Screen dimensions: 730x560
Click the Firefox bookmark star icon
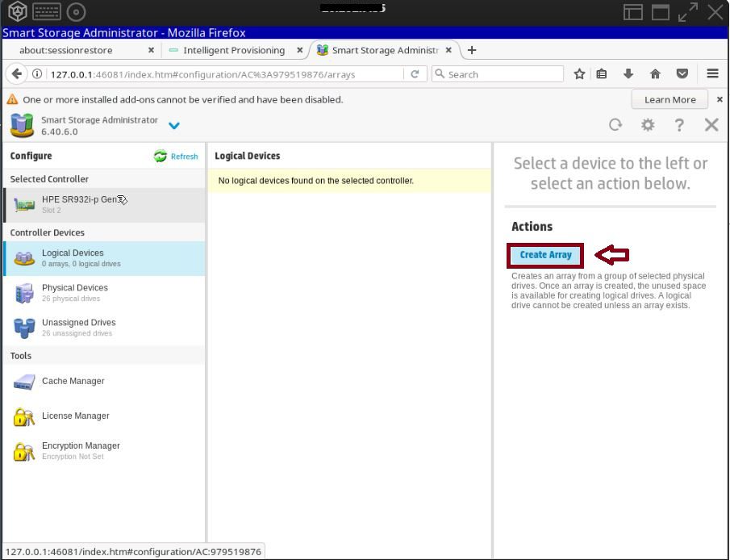tap(579, 74)
